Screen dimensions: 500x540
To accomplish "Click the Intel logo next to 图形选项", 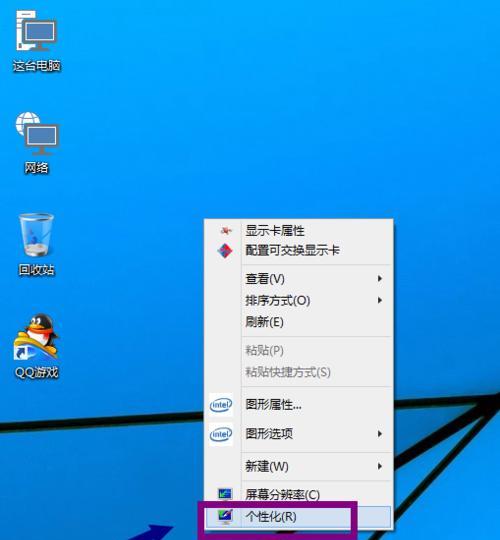I will (x=221, y=434).
